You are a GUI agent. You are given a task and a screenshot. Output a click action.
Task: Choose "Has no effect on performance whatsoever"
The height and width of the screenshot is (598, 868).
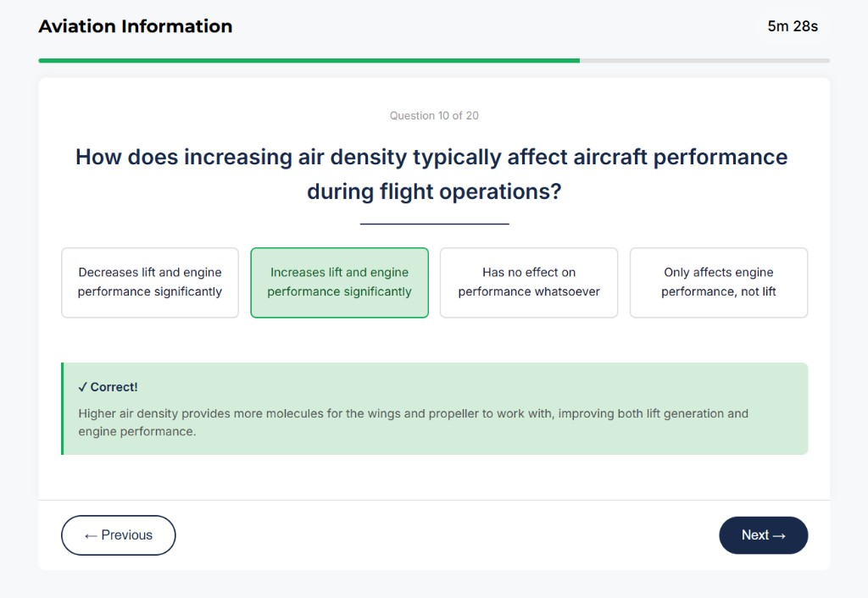528,282
